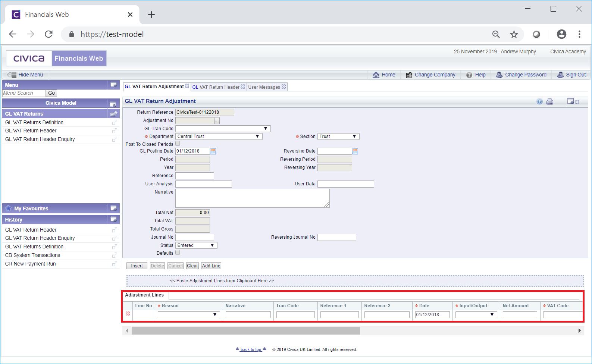
Task: Collapse the History panel
Action: [113, 219]
